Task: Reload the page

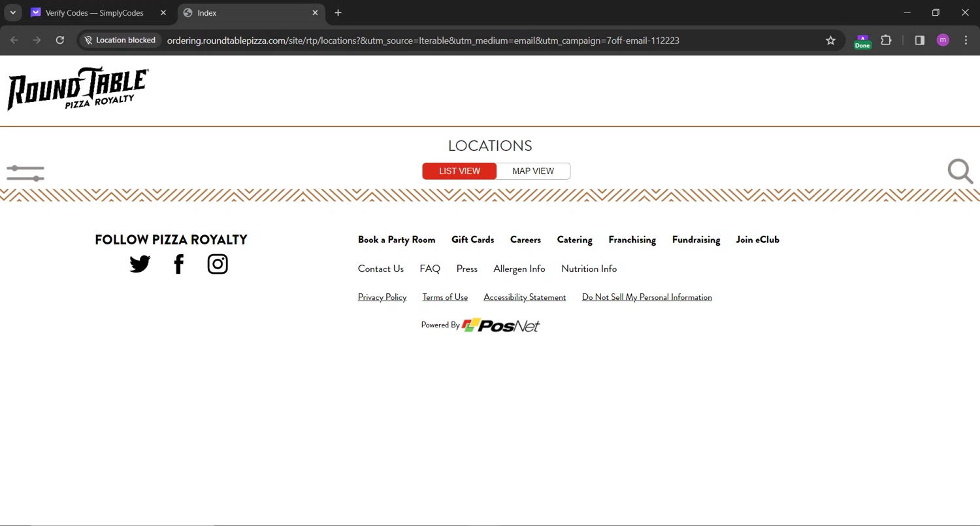Action: (x=59, y=41)
